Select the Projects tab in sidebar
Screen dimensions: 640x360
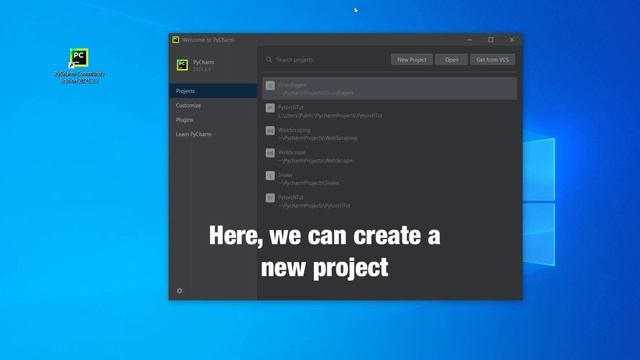[x=213, y=91]
